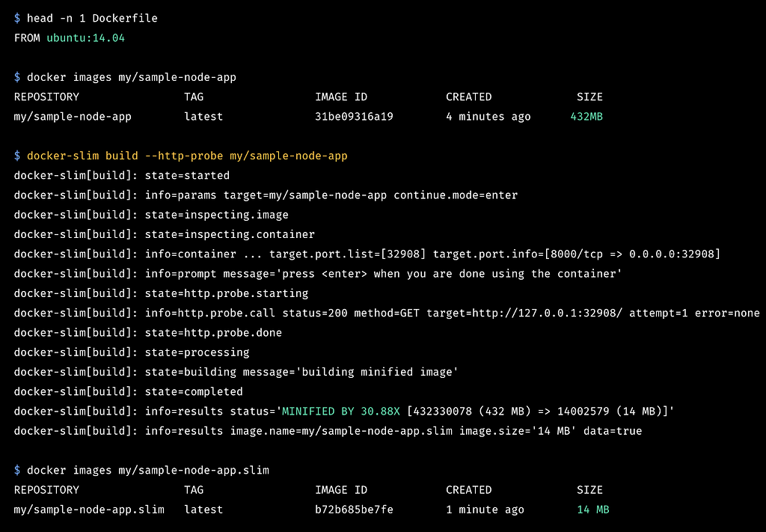Screen dimensions: 766x532
Task: Select the 'my/sample-node-app.slim' repository row cell
Action: [x=89, y=510]
